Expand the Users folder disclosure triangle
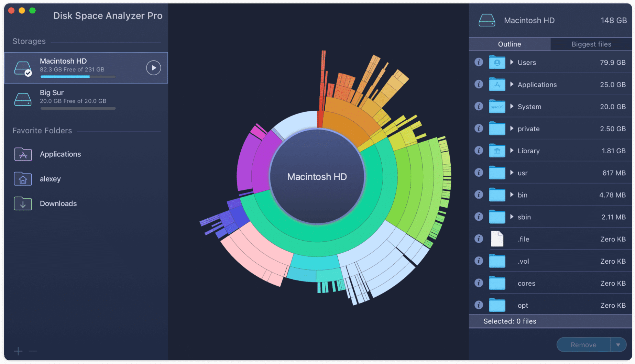 (512, 62)
